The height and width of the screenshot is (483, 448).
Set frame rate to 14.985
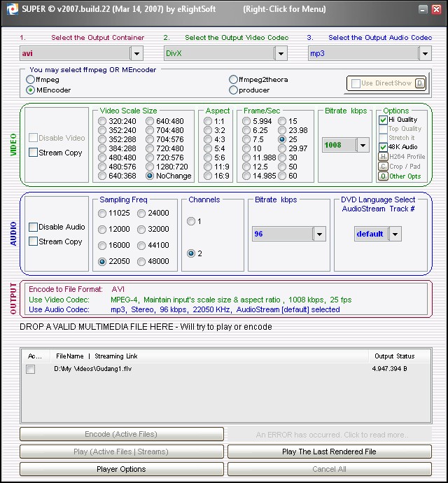point(246,176)
